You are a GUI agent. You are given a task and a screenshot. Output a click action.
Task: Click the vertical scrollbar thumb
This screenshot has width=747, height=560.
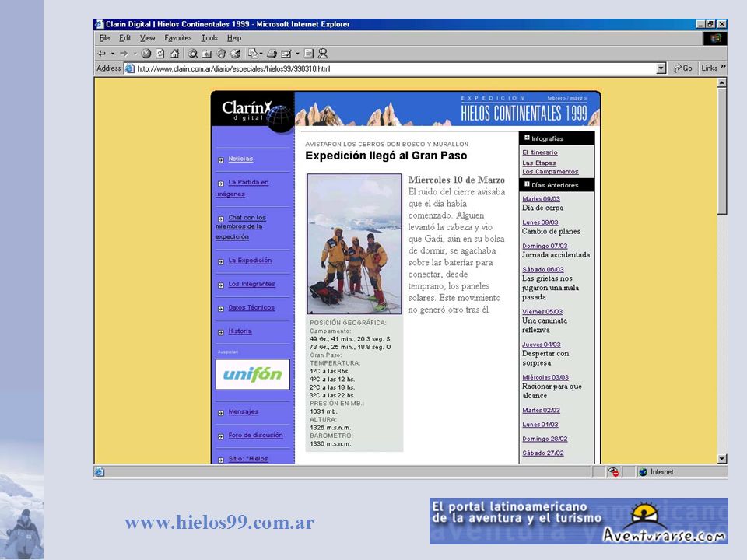click(x=722, y=151)
